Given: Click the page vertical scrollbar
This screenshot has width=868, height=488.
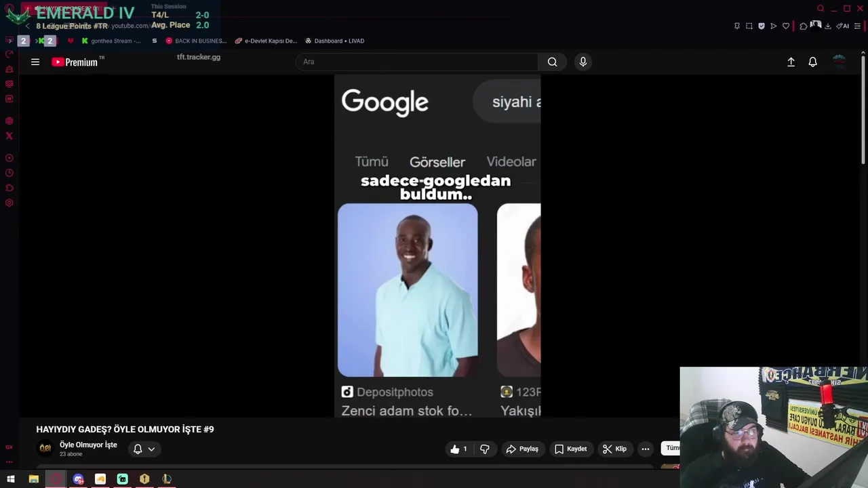Looking at the screenshot, I should point(863,108).
